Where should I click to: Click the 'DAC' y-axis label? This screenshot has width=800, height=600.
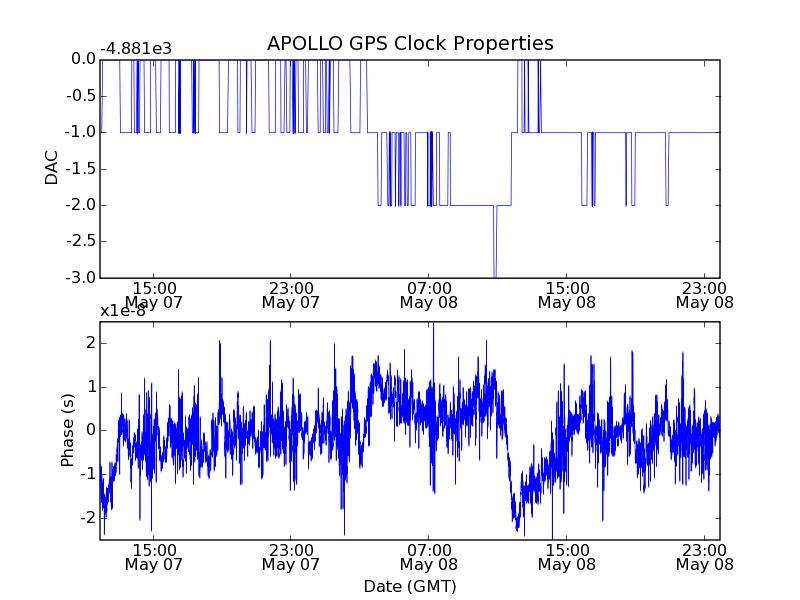coord(52,168)
